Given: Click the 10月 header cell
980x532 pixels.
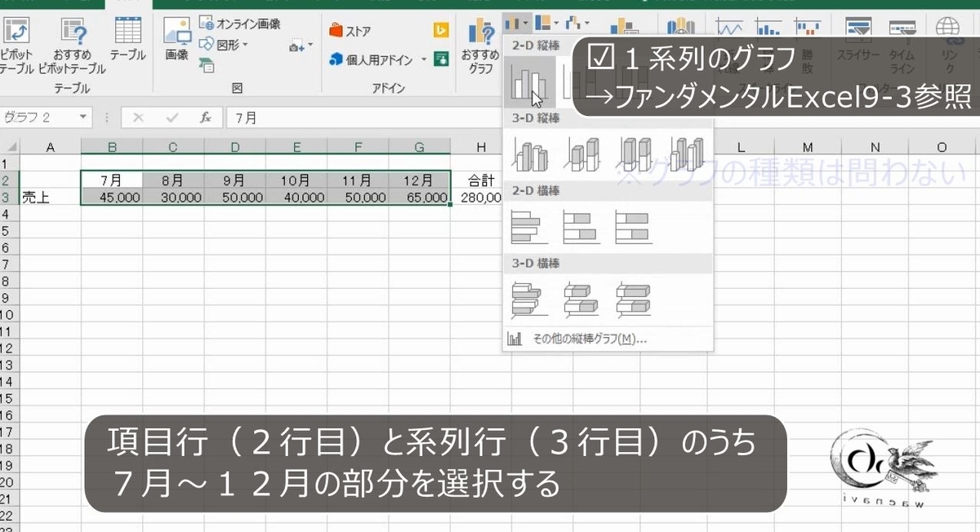Looking at the screenshot, I should click(296, 180).
